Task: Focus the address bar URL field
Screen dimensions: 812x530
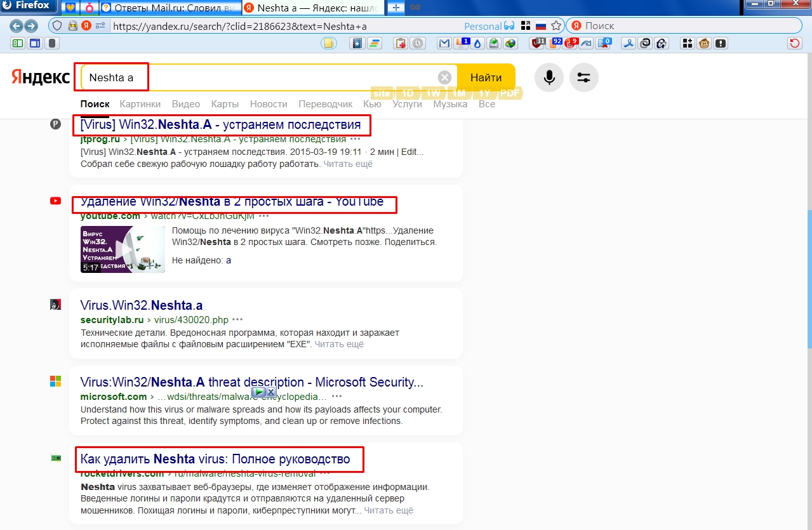Action: 286,26
